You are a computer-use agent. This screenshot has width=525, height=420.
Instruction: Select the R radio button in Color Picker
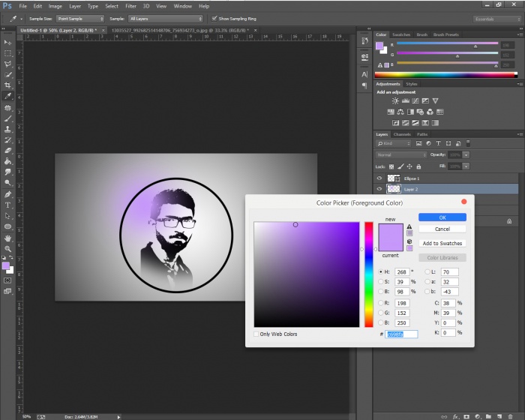(x=380, y=303)
